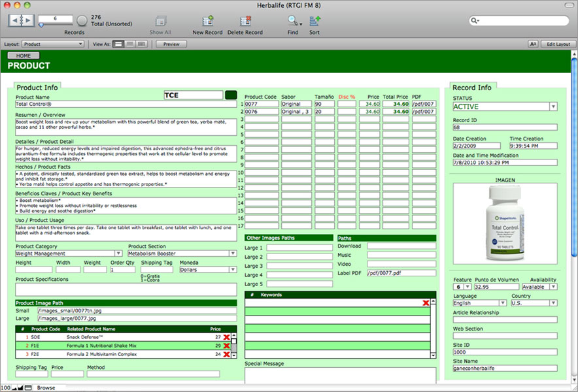The height and width of the screenshot is (392, 578).
Task: Click the toolbar pill button in title bar
Action: 569,5
